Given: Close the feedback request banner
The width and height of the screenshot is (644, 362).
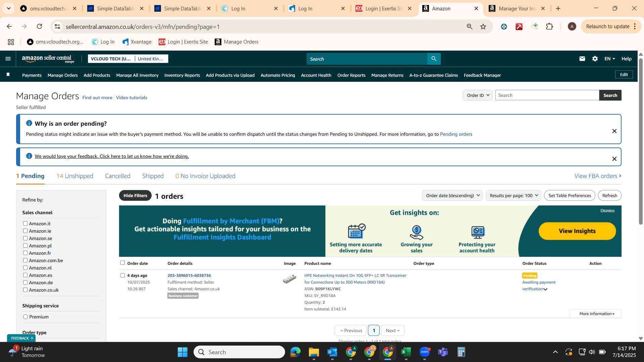Looking at the screenshot, I should (614, 159).
